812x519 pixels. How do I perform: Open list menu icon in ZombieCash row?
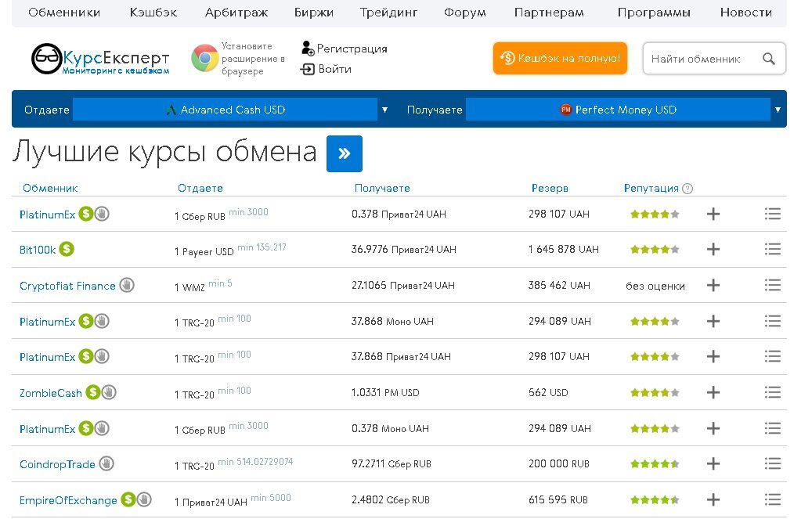click(773, 392)
